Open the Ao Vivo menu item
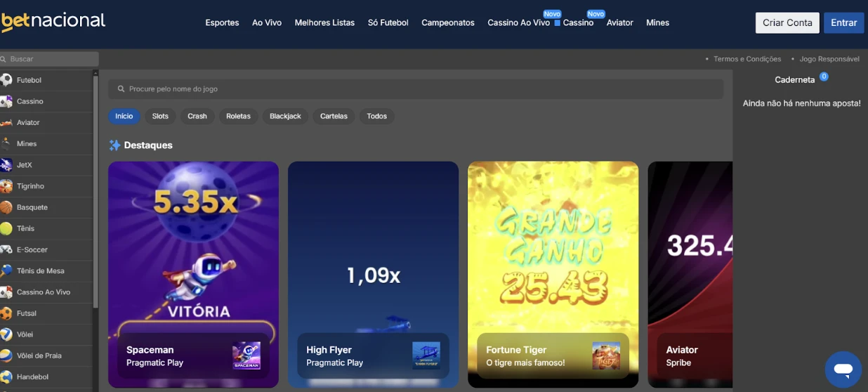The width and height of the screenshot is (868, 392). tap(267, 22)
